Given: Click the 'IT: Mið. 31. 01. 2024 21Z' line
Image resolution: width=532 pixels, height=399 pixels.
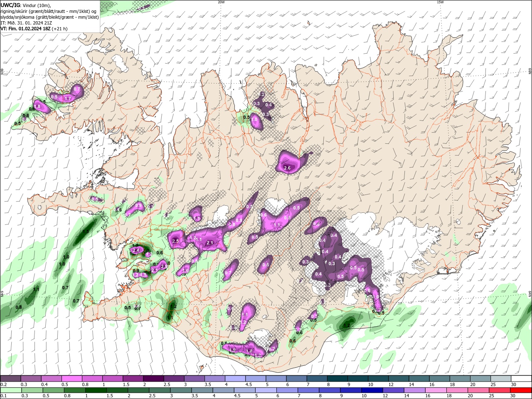Looking at the screenshot, I should [x=26, y=23].
